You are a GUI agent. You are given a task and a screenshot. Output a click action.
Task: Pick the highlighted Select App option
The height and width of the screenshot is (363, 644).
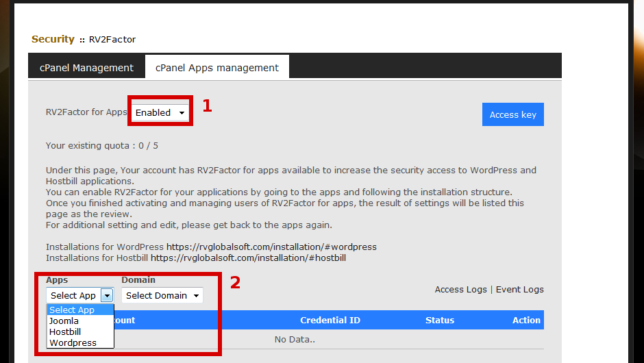(x=80, y=310)
